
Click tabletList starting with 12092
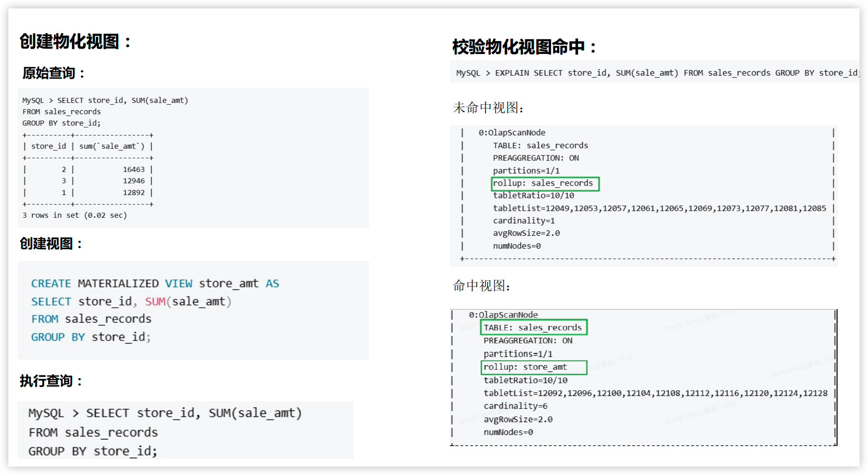pos(655,393)
